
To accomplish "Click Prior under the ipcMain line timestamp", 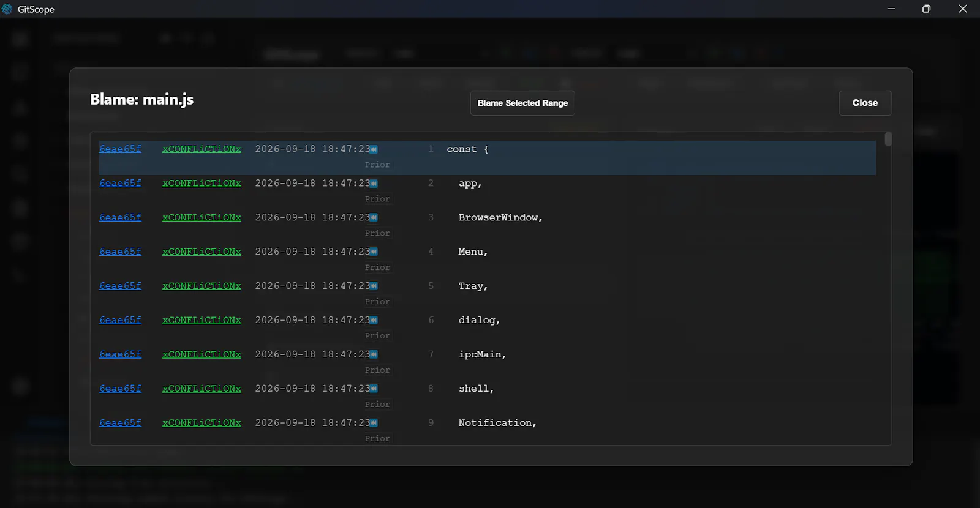I will pyautogui.click(x=377, y=370).
